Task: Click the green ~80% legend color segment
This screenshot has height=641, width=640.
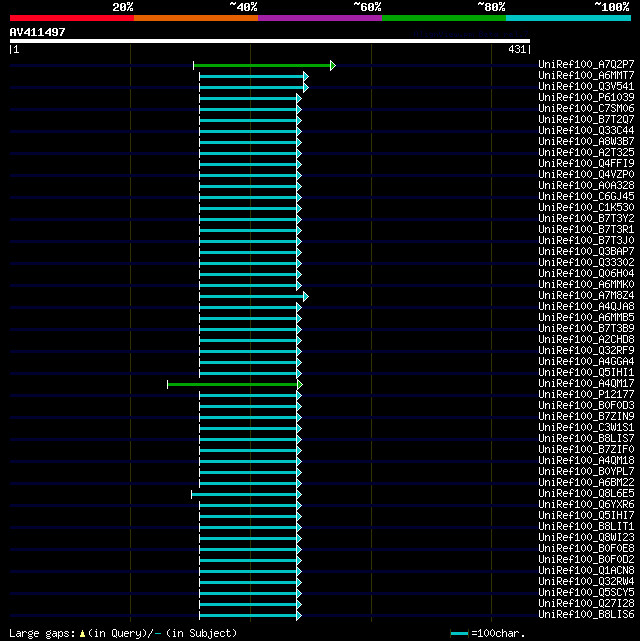Action: 444,18
